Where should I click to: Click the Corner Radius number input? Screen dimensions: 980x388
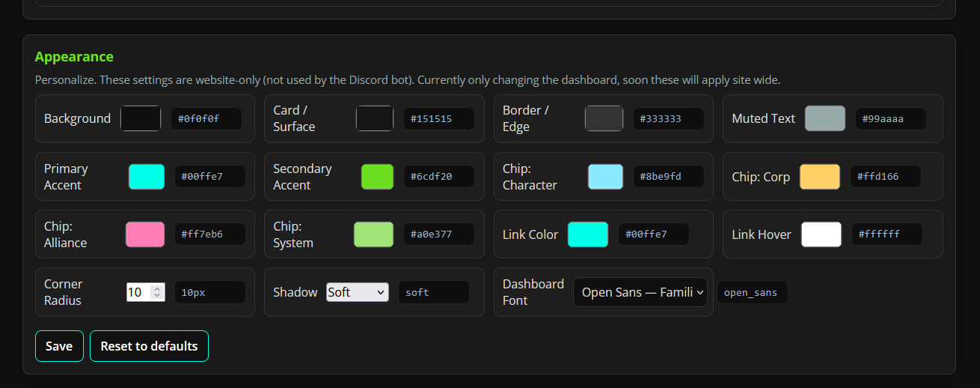point(138,292)
